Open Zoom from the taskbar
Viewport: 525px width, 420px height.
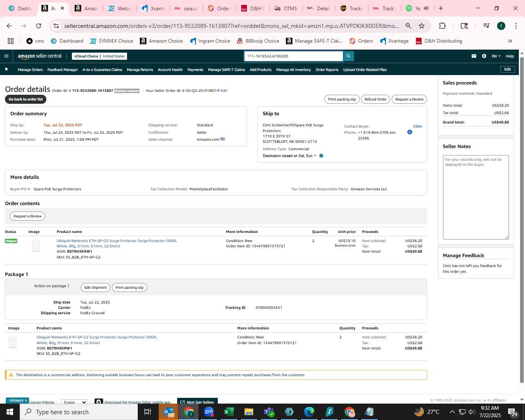point(209,412)
